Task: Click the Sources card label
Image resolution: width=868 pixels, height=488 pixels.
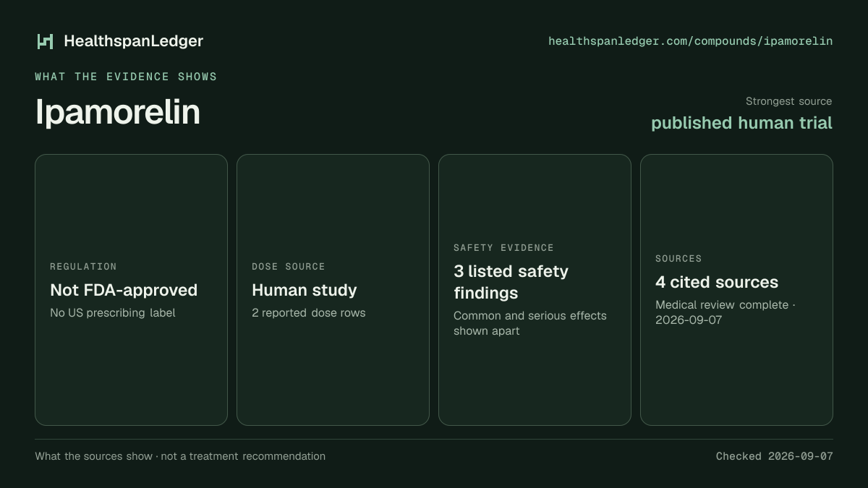Action: click(678, 259)
